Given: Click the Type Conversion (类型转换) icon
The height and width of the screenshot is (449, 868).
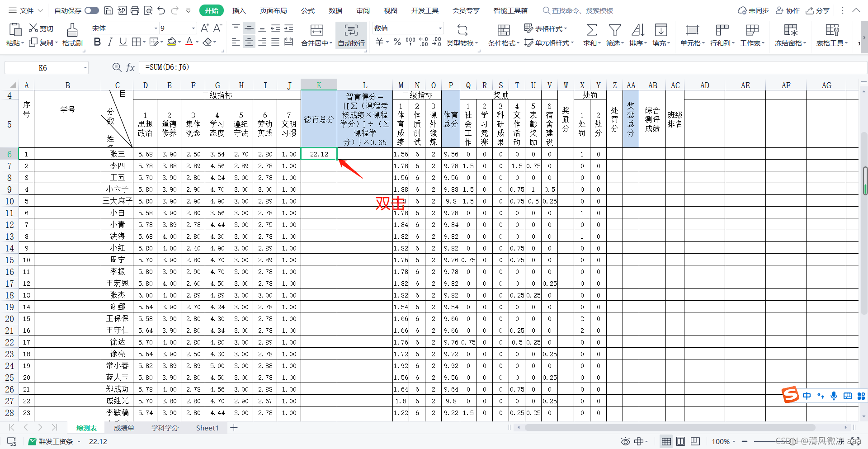Looking at the screenshot, I should 462,30.
